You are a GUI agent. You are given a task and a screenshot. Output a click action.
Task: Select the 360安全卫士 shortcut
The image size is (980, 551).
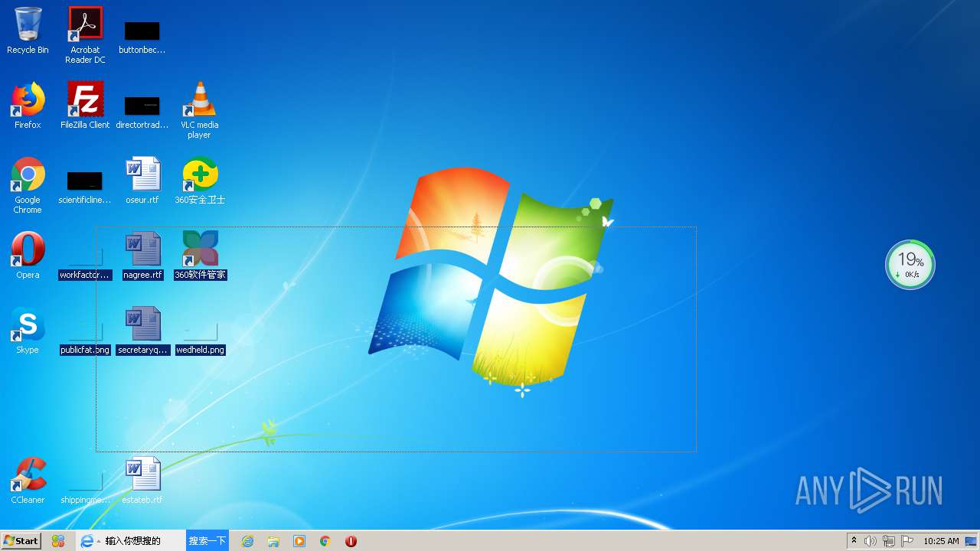pyautogui.click(x=200, y=181)
